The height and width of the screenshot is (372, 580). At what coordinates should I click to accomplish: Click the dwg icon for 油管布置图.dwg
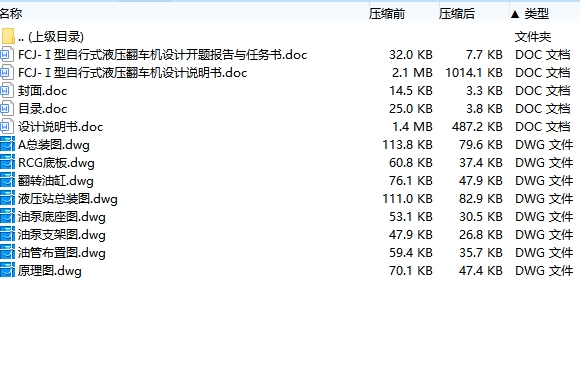[x=7, y=253]
